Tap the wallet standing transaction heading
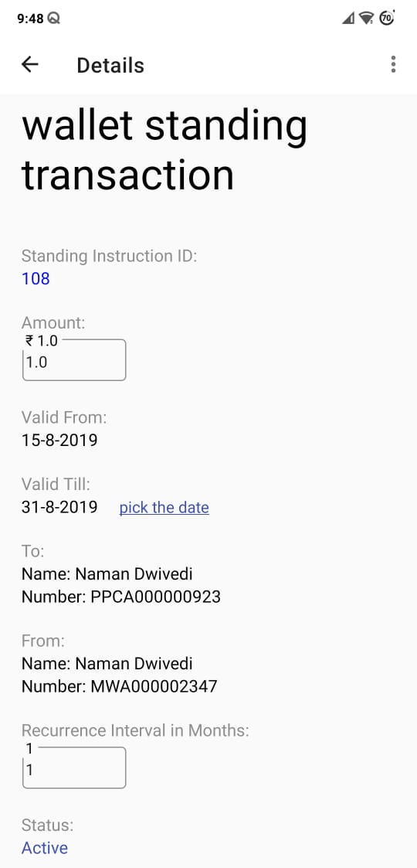 [x=164, y=150]
